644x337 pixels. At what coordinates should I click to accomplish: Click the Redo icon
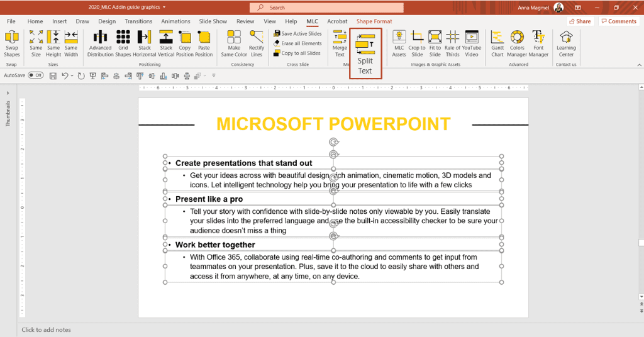pos(81,75)
